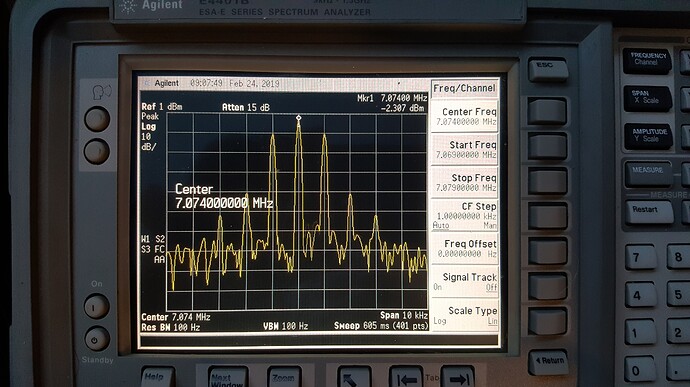Open the AMPLITUDE Y Scale menu
Image resolution: width=690 pixels, height=387 pixels.
point(648,136)
